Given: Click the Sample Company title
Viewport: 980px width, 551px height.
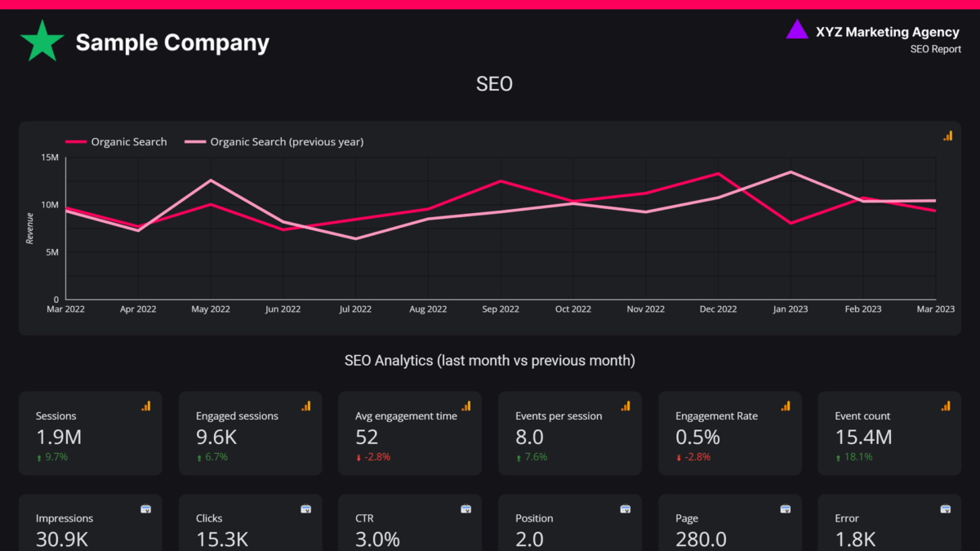Looking at the screenshot, I should (x=172, y=42).
